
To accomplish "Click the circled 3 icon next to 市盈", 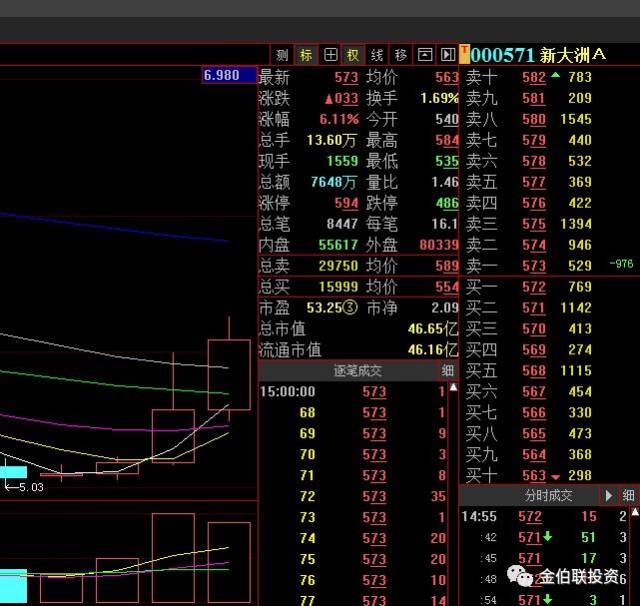I will tap(350, 308).
